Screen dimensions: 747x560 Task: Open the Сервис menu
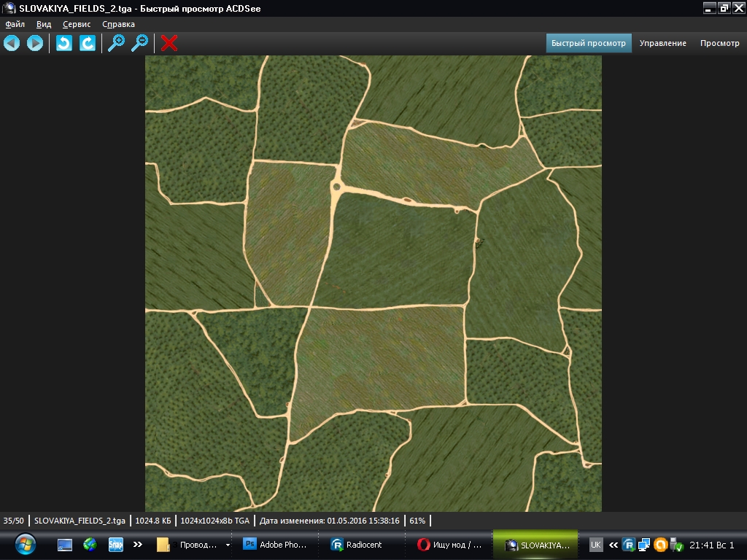pos(77,24)
